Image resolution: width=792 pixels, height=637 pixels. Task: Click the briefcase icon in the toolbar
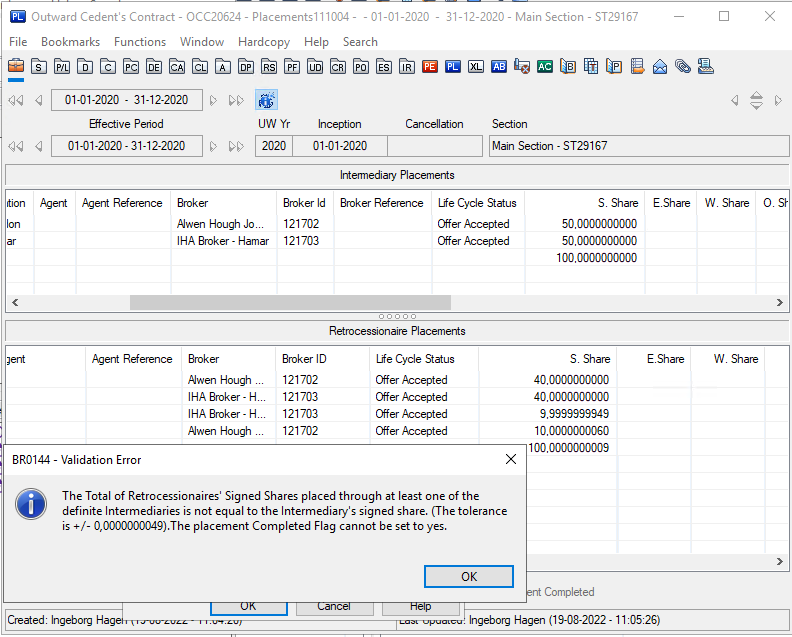click(x=16, y=66)
